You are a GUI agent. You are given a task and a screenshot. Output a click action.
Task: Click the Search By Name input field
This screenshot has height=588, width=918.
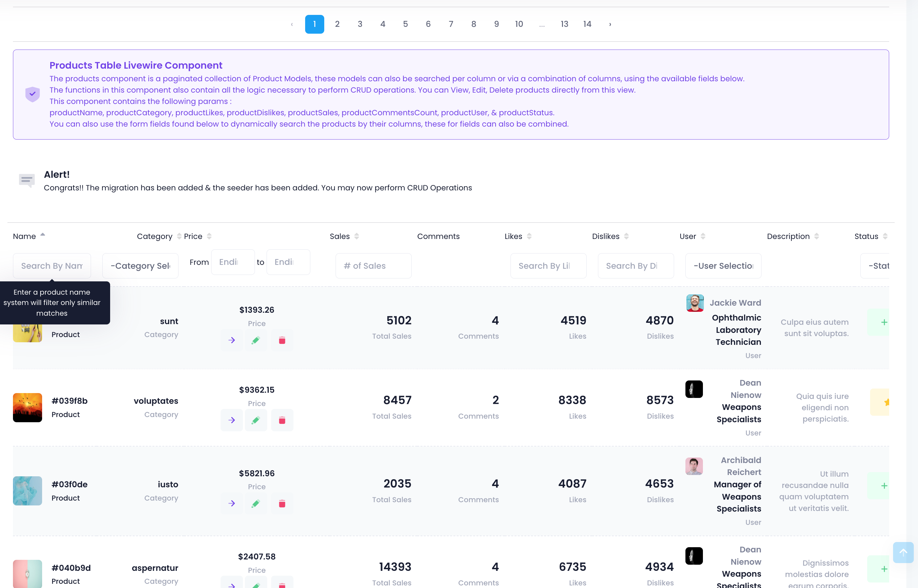(x=52, y=266)
